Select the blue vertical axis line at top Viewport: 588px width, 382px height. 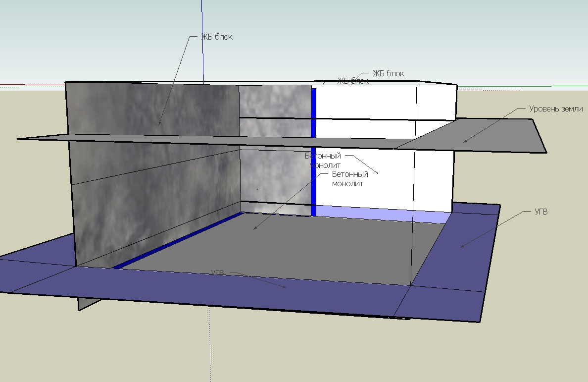[202, 41]
